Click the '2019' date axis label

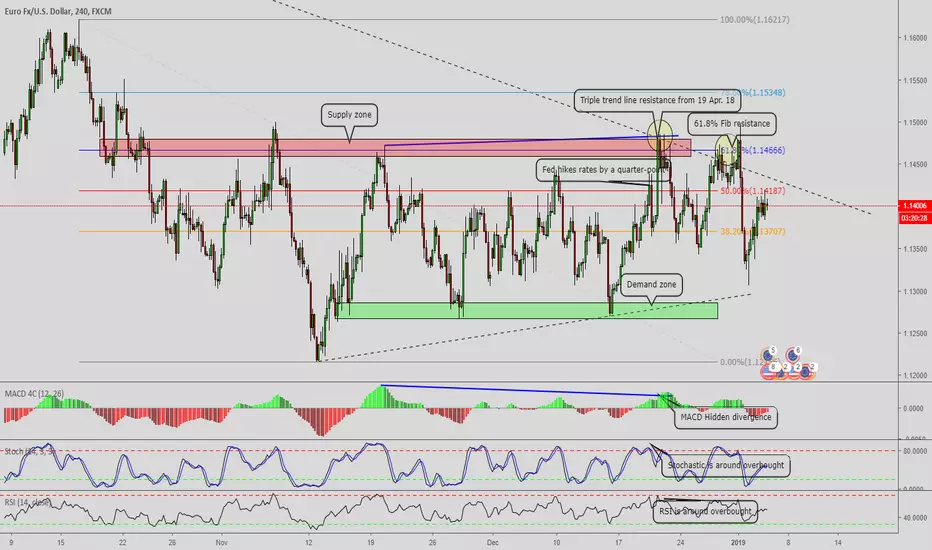738,542
